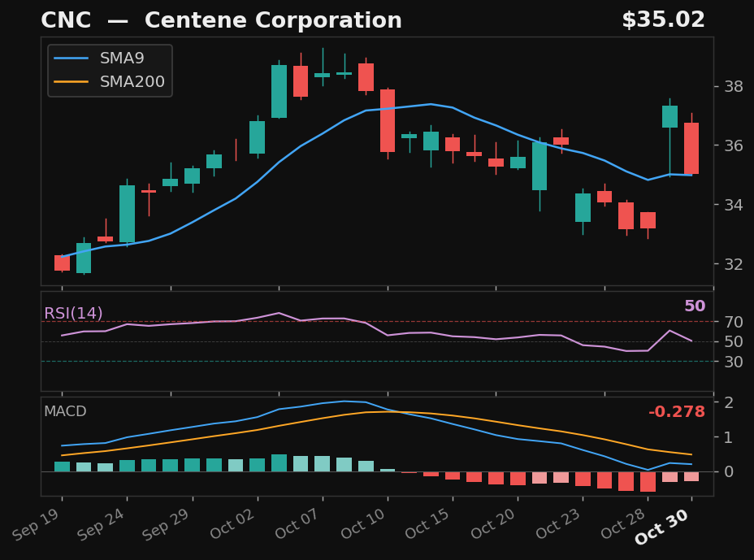Click the Oct 28 date label
The image size is (754, 560).
tap(623, 523)
